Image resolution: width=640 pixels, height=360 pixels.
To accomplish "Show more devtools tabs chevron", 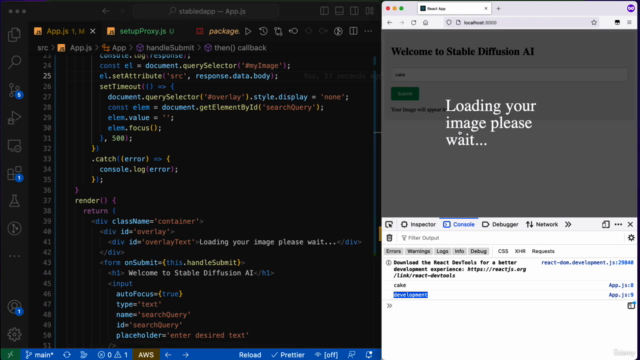I will pyautogui.click(x=568, y=224).
